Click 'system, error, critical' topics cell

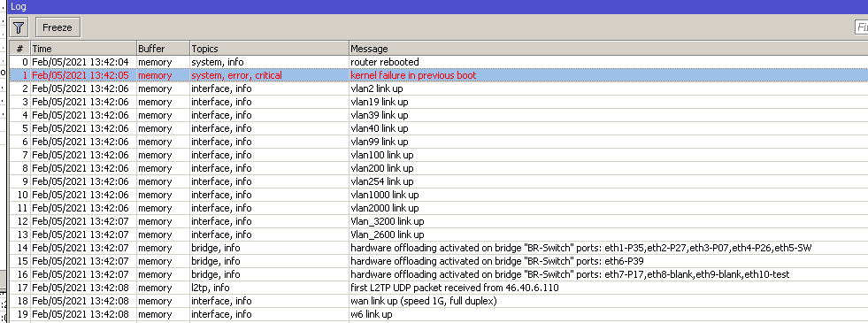236,75
